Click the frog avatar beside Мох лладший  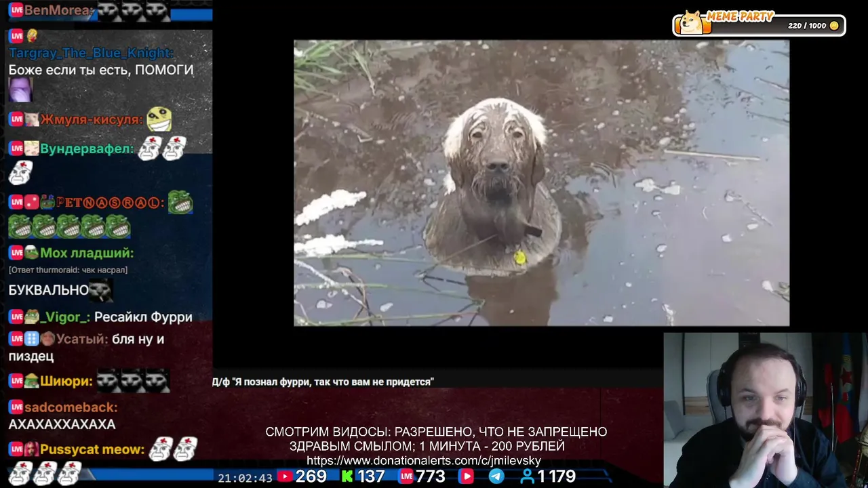coord(32,253)
